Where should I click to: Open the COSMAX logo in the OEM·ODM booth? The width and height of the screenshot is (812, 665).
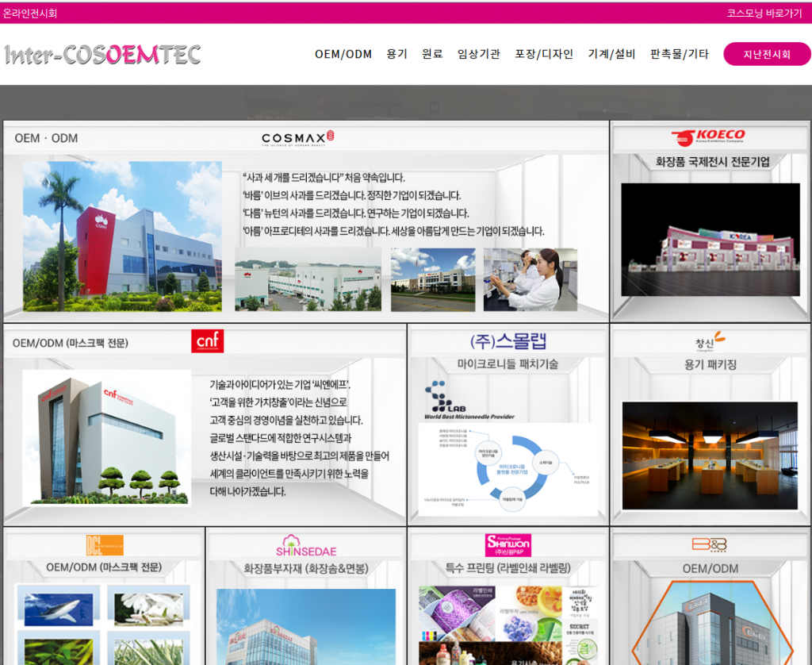(x=298, y=138)
